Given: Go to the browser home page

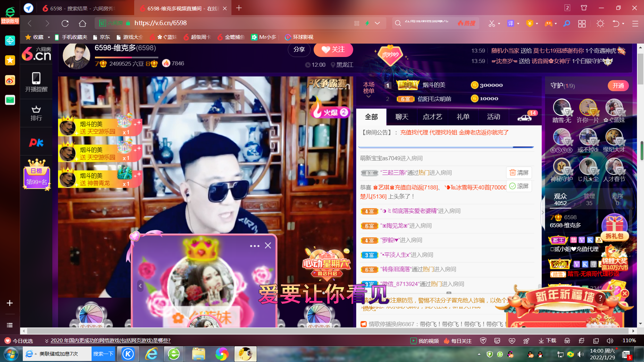Looking at the screenshot, I should click(83, 23).
